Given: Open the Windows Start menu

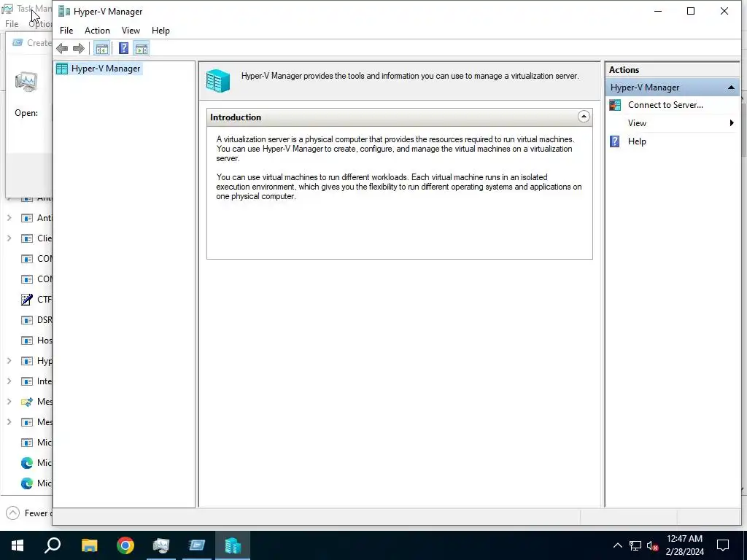Looking at the screenshot, I should pyautogui.click(x=18, y=545).
